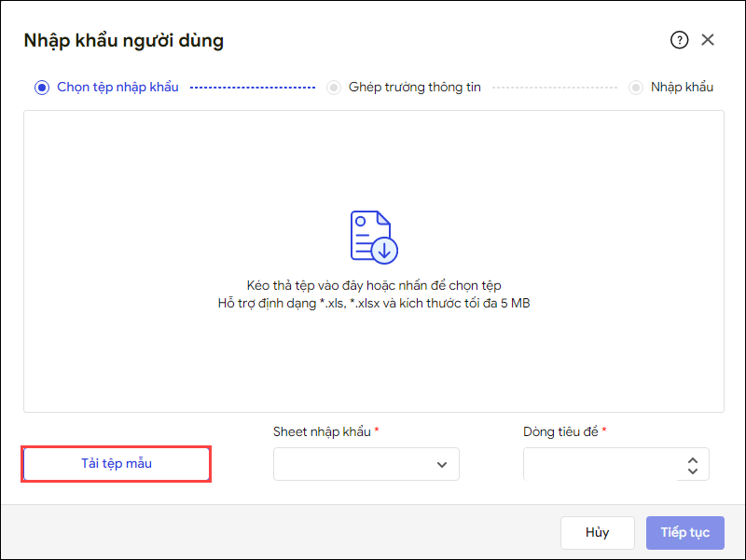Viewport: 746px width, 560px height.
Task: Close the Nhập khẩu người dùng dialog
Action: point(708,40)
